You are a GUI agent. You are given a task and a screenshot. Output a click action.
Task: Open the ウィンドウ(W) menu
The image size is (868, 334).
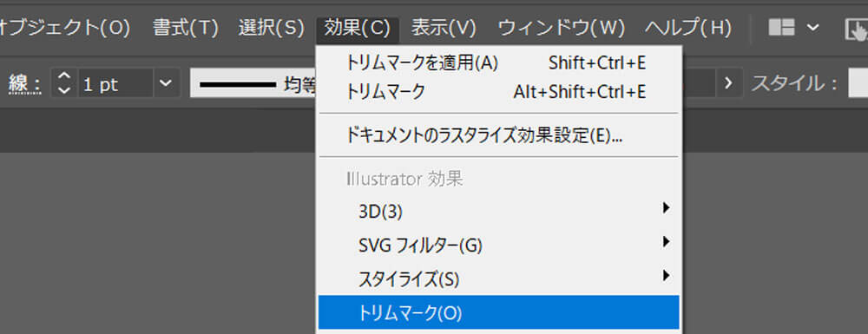pyautogui.click(x=562, y=28)
